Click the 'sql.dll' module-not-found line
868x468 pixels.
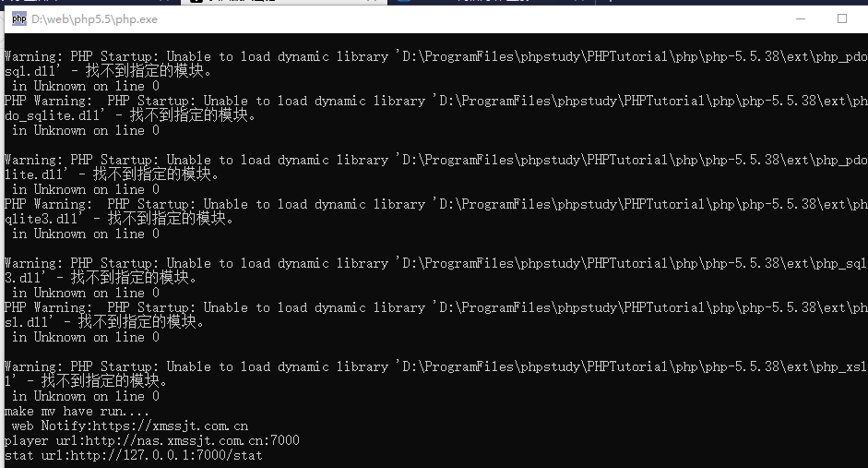click(108, 71)
